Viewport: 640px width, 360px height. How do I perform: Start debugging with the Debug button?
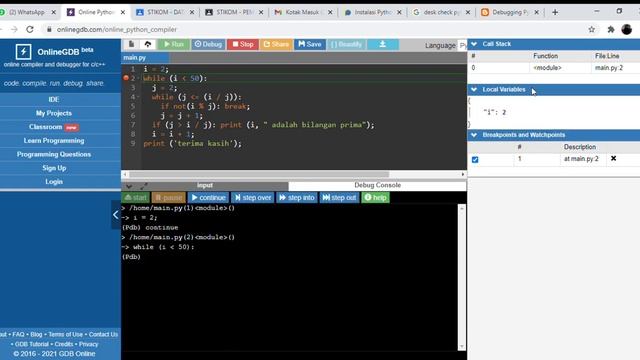coord(208,44)
